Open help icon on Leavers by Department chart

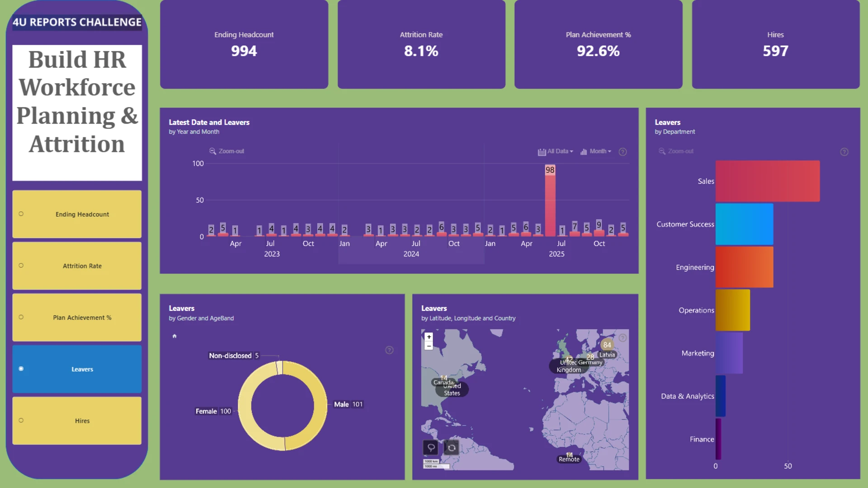click(x=844, y=152)
